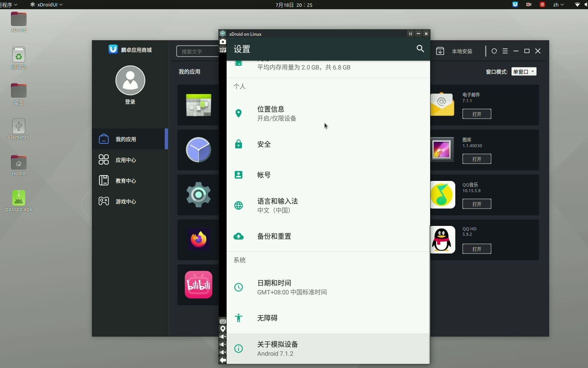The width and height of the screenshot is (588, 368).
Task: Click the calendar app icon in 我的应用
Action: pos(198,105)
